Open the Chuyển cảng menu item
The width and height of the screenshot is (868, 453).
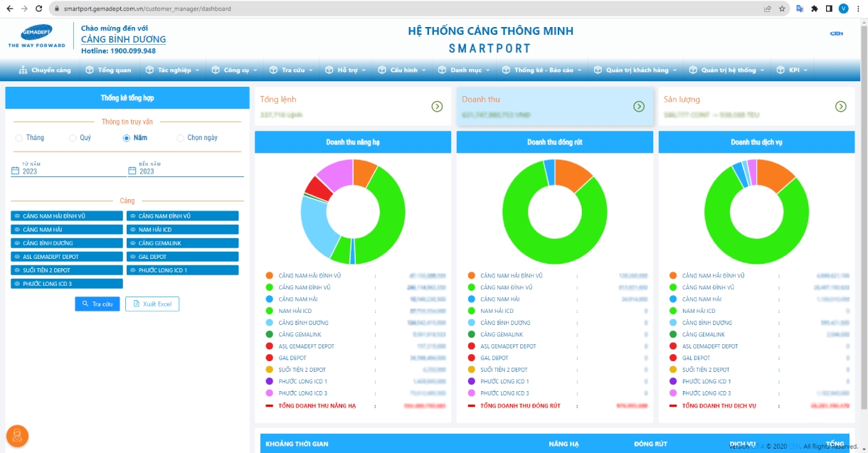[x=44, y=70]
